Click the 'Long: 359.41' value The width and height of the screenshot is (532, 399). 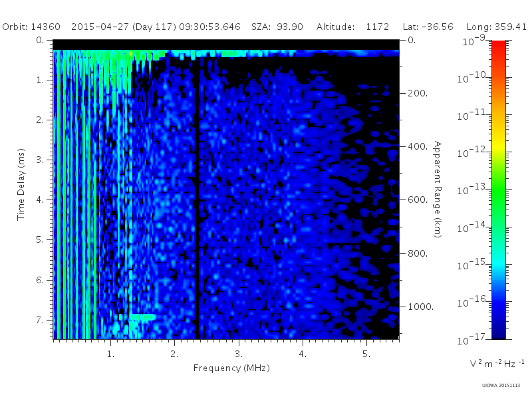(x=496, y=27)
